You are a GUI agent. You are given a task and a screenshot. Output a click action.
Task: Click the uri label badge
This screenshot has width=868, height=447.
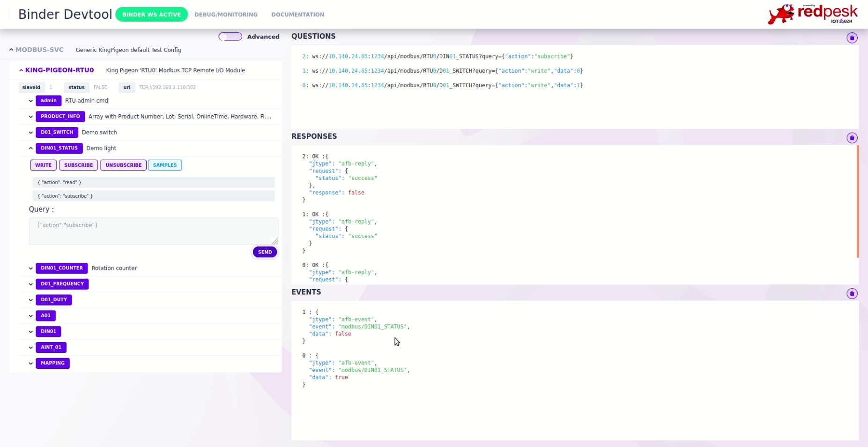126,88
